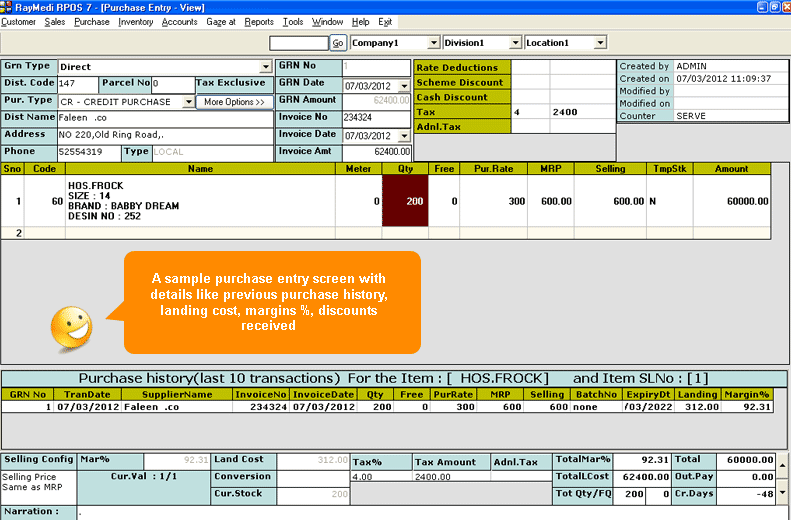Click the Exit menu item
This screenshot has height=520, width=791.
[385, 22]
